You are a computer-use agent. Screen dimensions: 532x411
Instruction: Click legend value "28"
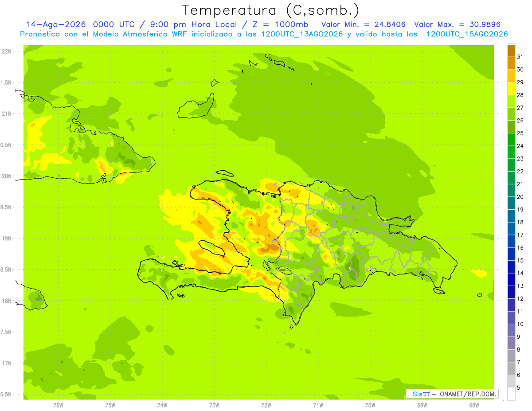click(520, 95)
